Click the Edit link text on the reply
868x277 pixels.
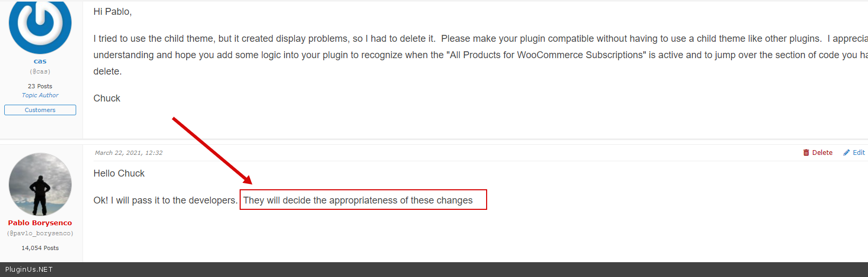click(x=858, y=153)
